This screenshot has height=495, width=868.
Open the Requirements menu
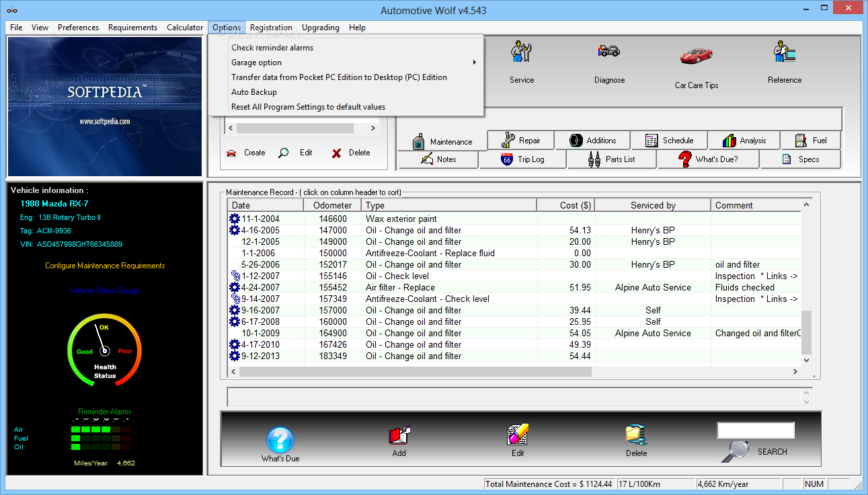(x=132, y=28)
